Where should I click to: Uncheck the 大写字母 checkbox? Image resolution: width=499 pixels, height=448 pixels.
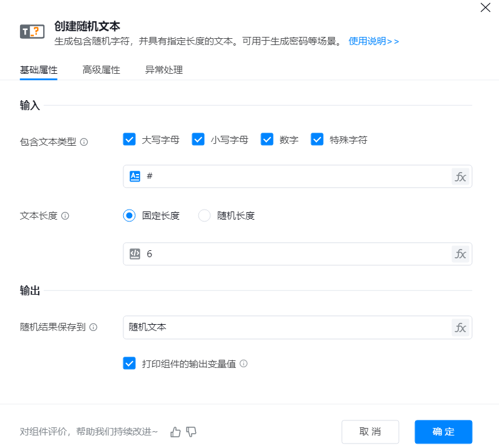coord(130,140)
